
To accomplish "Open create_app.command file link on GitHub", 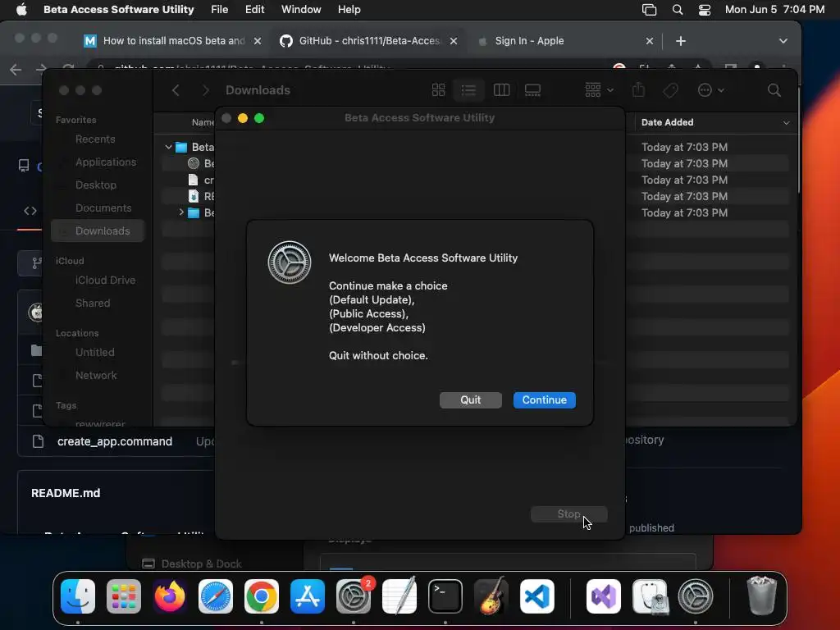I will tap(115, 441).
